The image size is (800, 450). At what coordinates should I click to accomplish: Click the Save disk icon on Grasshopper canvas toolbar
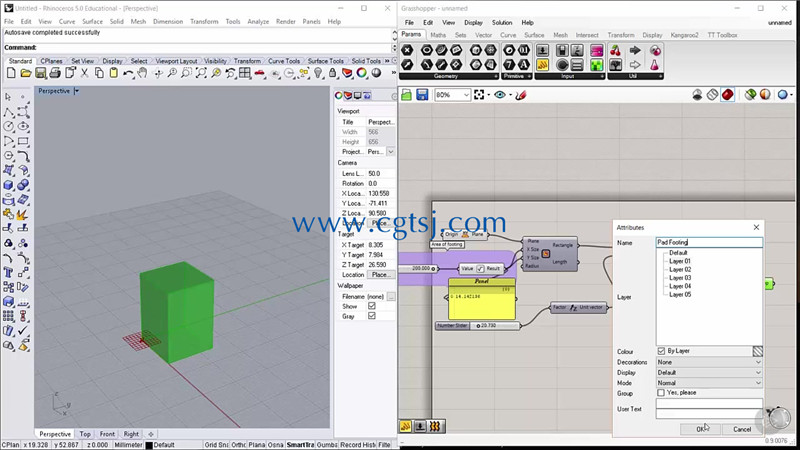[x=422, y=95]
